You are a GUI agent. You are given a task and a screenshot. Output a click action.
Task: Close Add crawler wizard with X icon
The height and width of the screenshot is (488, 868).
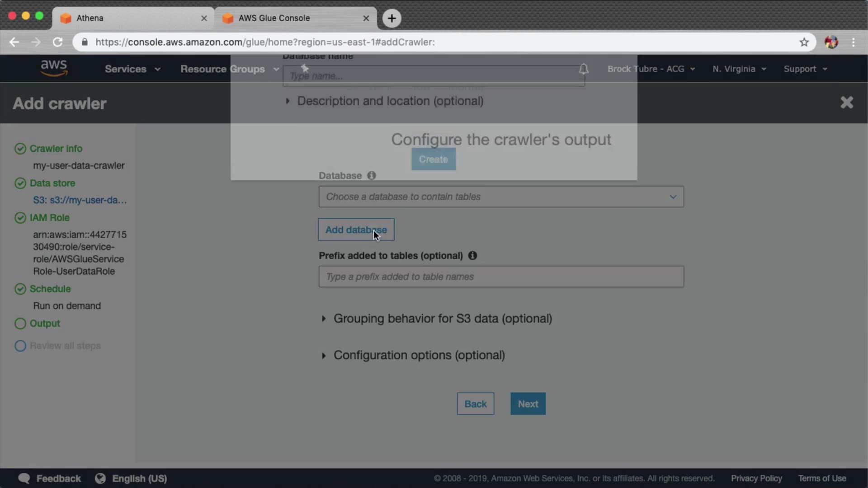(x=846, y=103)
